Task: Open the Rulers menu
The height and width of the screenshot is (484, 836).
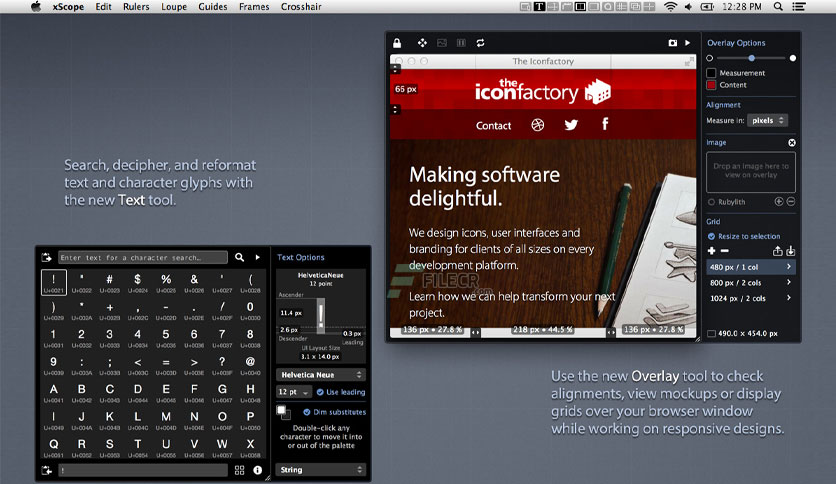Action: [136, 7]
